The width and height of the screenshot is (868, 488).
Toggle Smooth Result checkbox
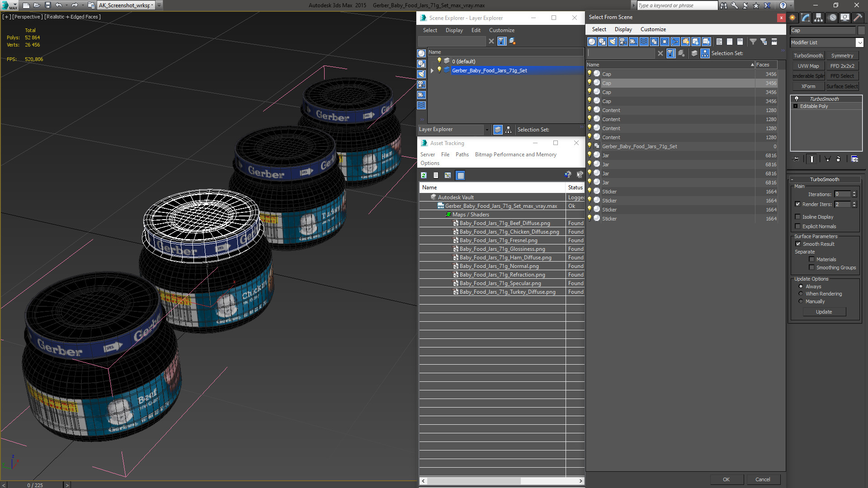point(798,244)
